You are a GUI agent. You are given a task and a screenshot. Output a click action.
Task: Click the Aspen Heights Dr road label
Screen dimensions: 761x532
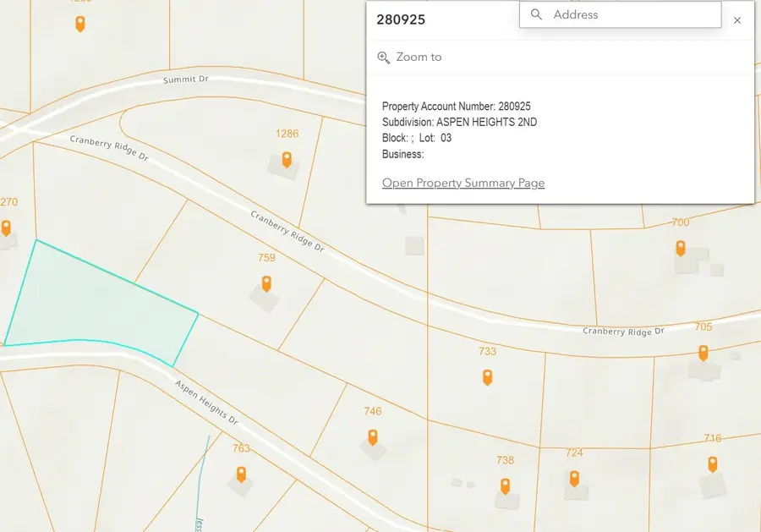point(207,403)
